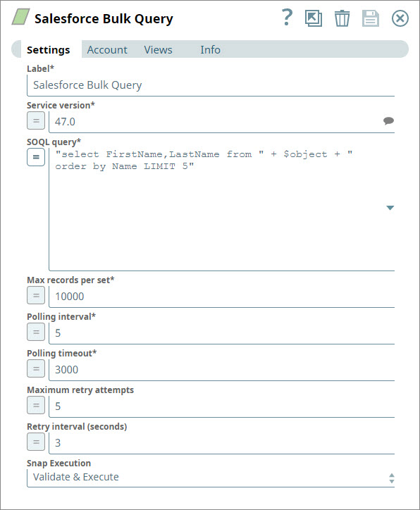Toggle expression button for SOQL query
This screenshot has width=420, height=510.
(x=36, y=157)
